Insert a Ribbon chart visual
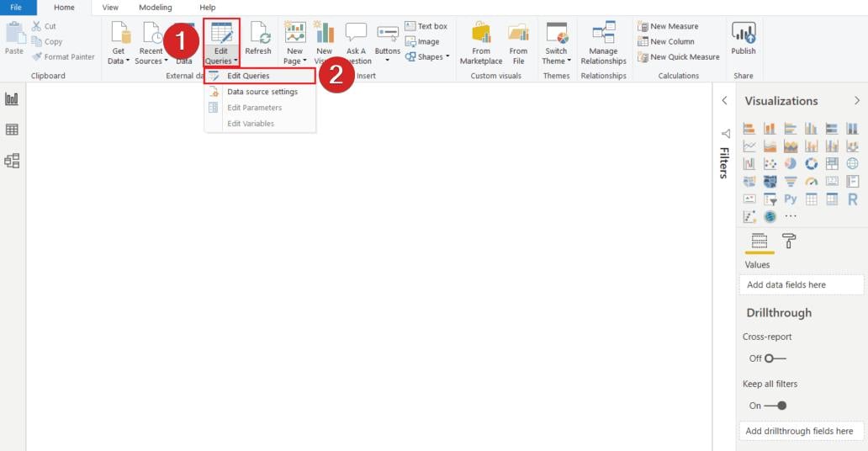This screenshot has height=451, width=868. [853, 146]
